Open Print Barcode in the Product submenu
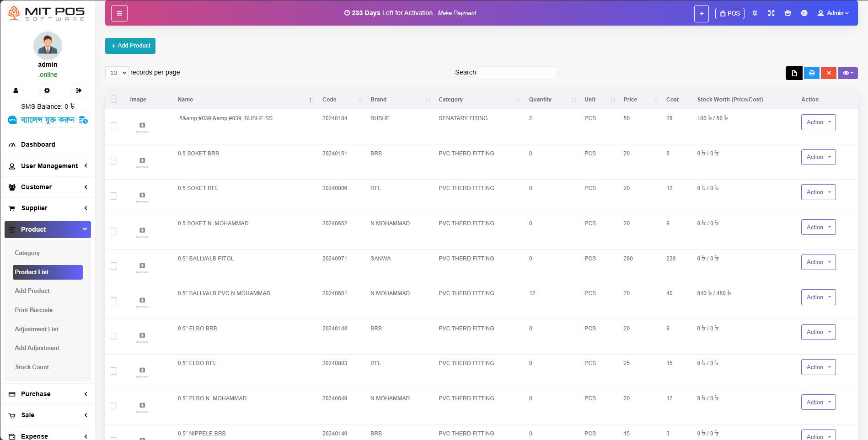 click(34, 310)
